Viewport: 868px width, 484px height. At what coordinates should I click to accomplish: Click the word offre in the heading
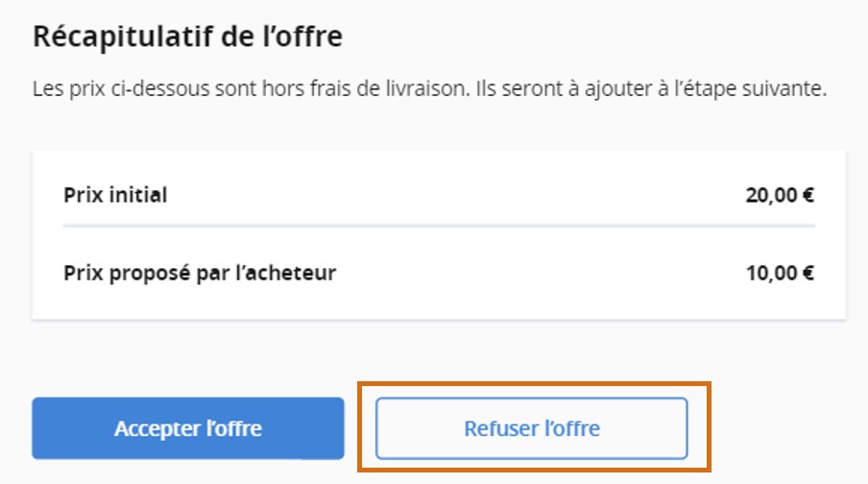tap(313, 37)
